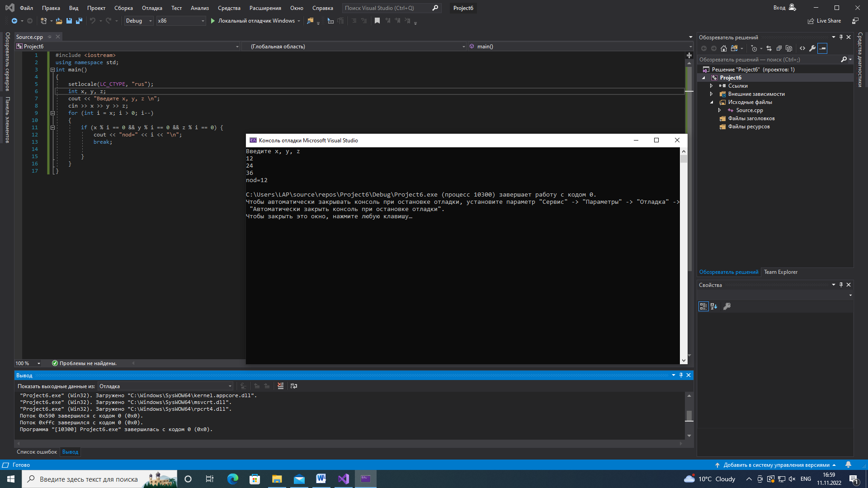This screenshot has height=488, width=868.
Task: Open the Project6 scope dropdown in navigation bar
Action: pyautogui.click(x=237, y=47)
